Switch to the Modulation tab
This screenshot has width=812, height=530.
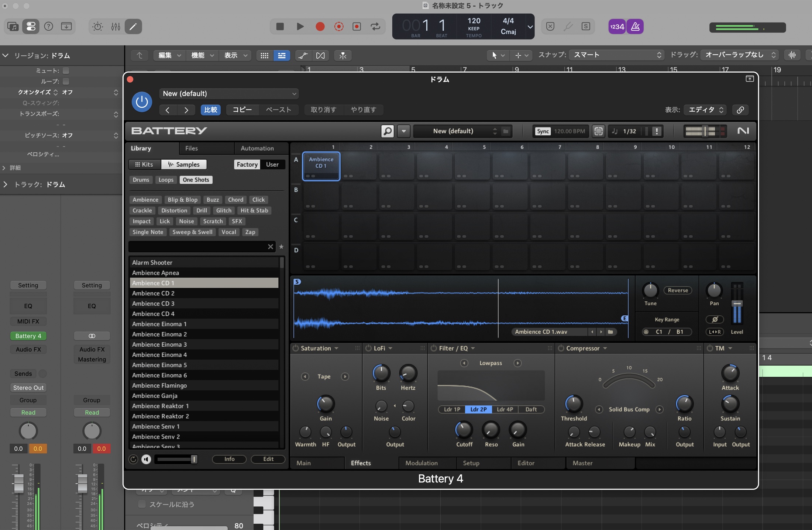(421, 463)
